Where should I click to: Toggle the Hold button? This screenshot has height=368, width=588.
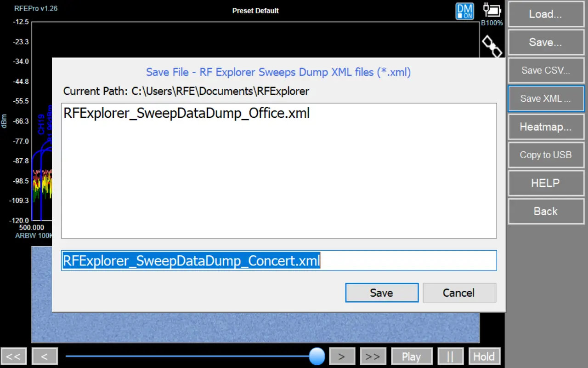pos(484,356)
